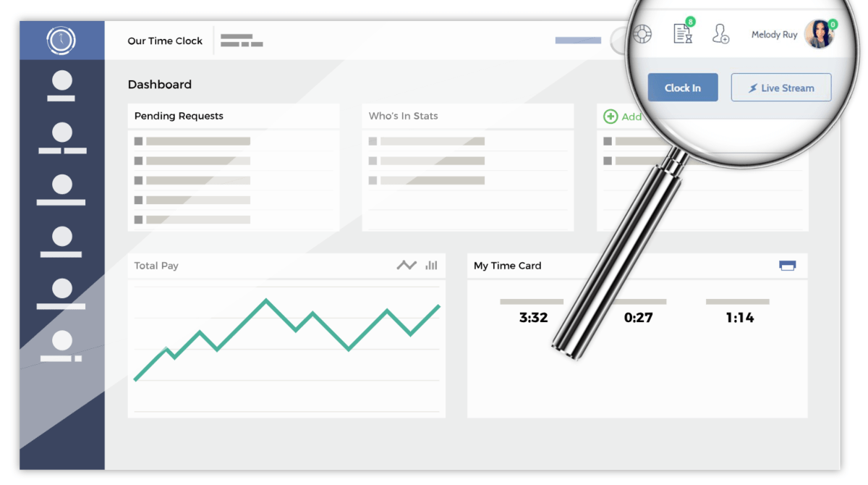Click the Our Time Clock title
Image resolution: width=868 pixels, height=485 pixels.
click(165, 41)
